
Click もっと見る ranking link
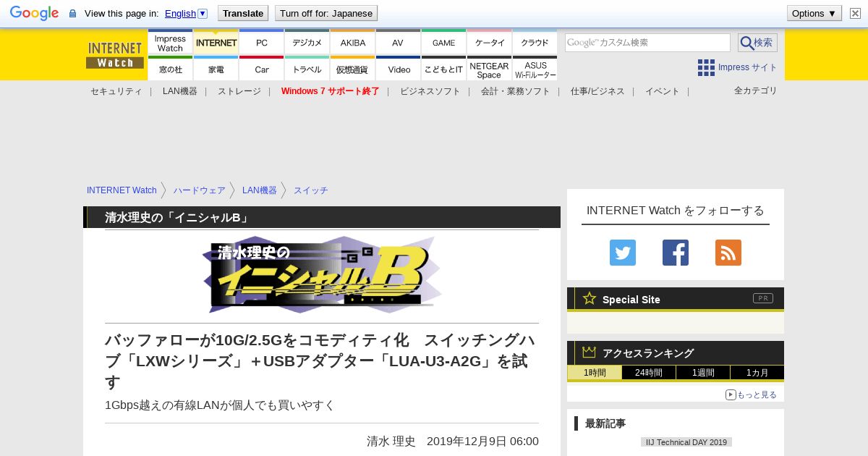click(x=752, y=394)
